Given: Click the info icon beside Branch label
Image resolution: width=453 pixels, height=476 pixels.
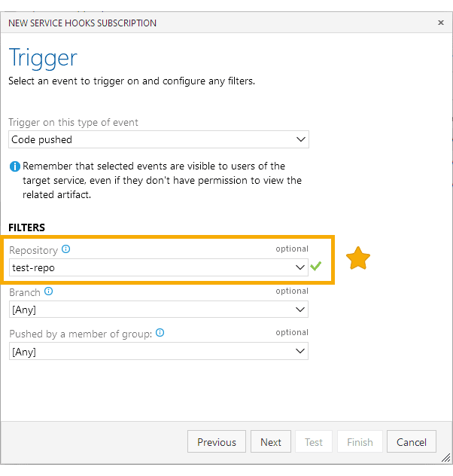Looking at the screenshot, I should coord(48,291).
